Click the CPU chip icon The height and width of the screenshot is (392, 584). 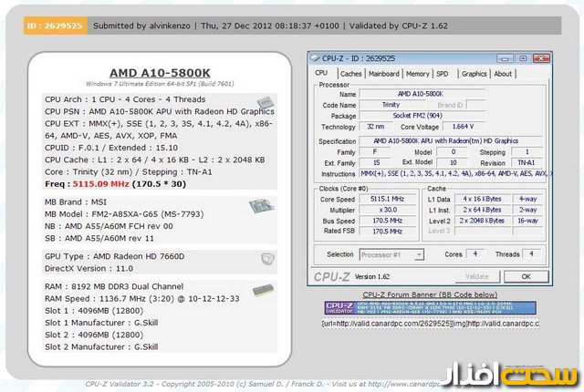pos(266,103)
